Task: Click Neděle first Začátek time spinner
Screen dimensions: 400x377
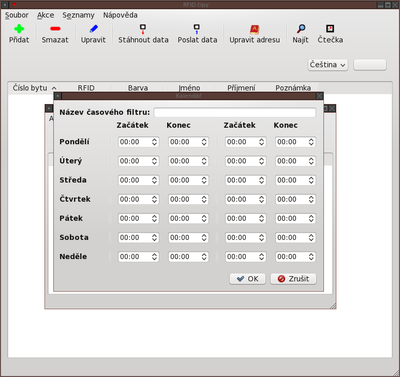Action: pyautogui.click(x=138, y=257)
